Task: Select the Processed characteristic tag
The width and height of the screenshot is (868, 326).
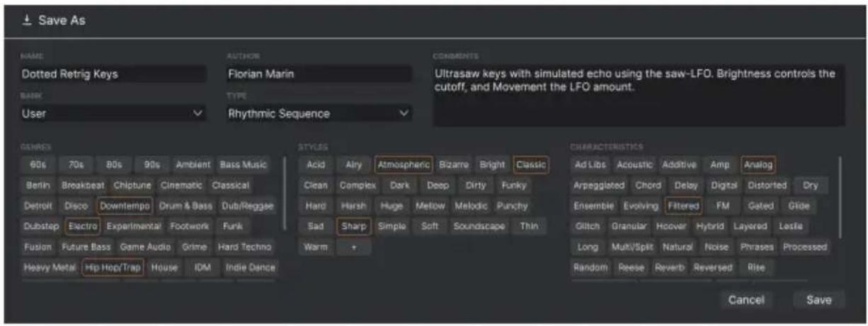Action: point(804,247)
